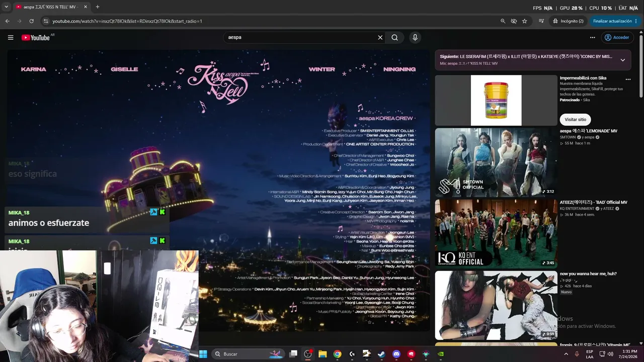The image size is (644, 362).
Task: Play the aespa 'LEMONADE' MV thumbnail
Action: [496, 162]
